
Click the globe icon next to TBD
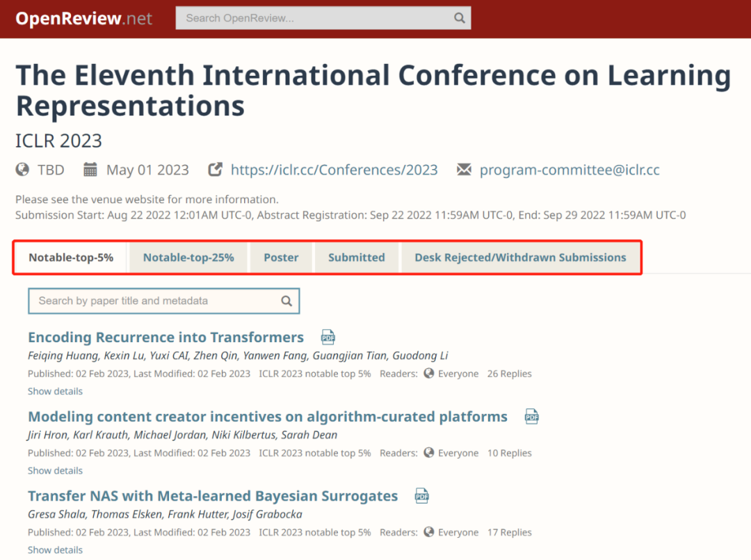click(x=22, y=169)
